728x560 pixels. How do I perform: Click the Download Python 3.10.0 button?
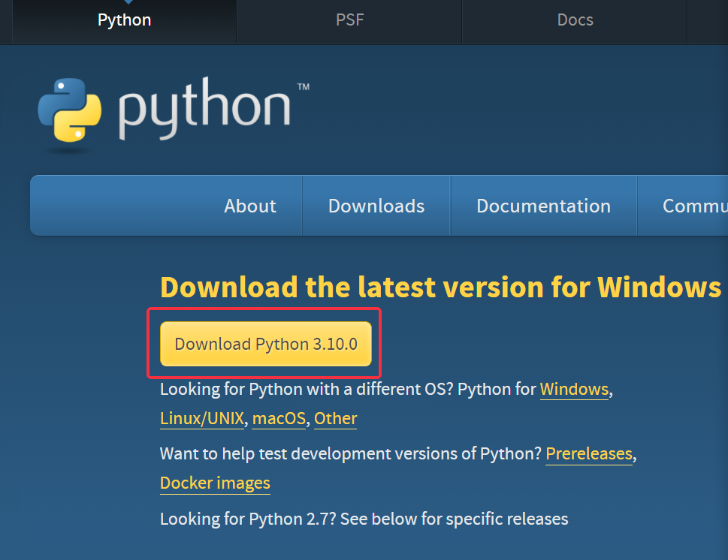point(265,344)
